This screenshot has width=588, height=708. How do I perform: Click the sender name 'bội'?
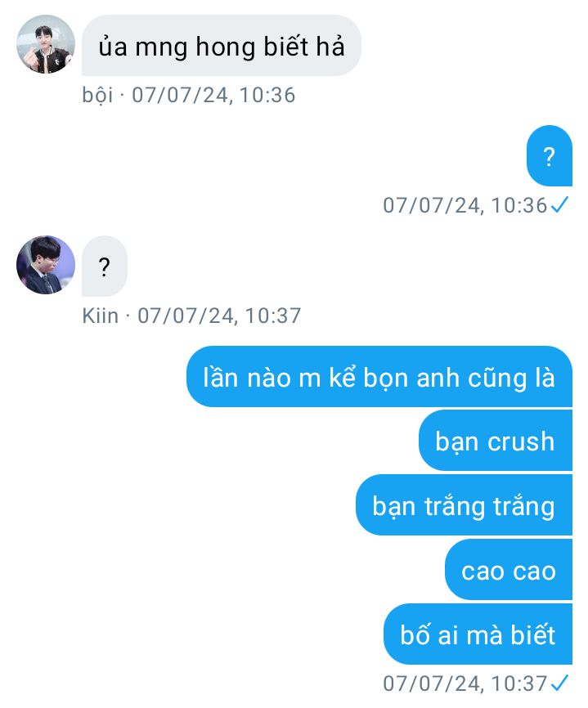(97, 96)
